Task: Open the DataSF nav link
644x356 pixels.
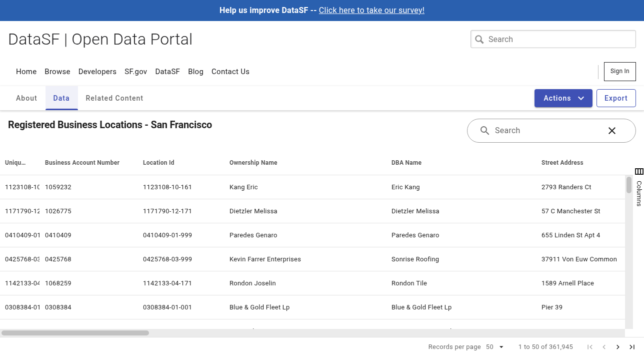Action: tap(167, 72)
